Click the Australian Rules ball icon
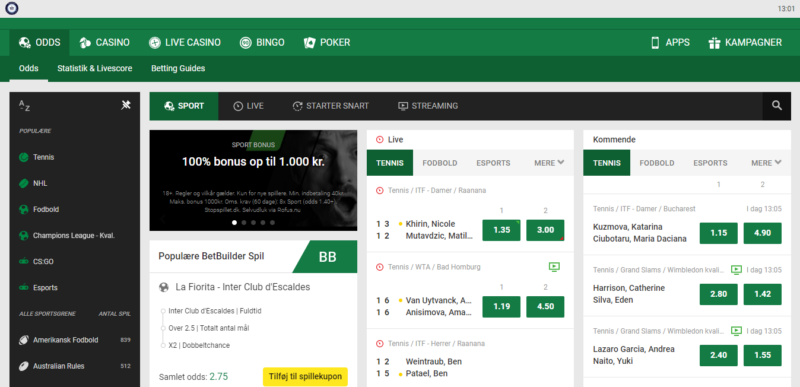800x387 pixels. click(23, 366)
